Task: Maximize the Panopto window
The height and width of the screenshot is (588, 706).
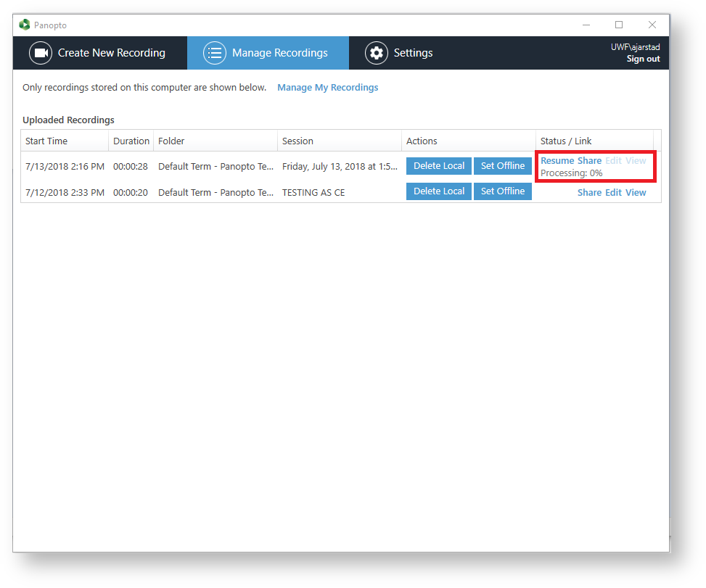Action: 619,25
